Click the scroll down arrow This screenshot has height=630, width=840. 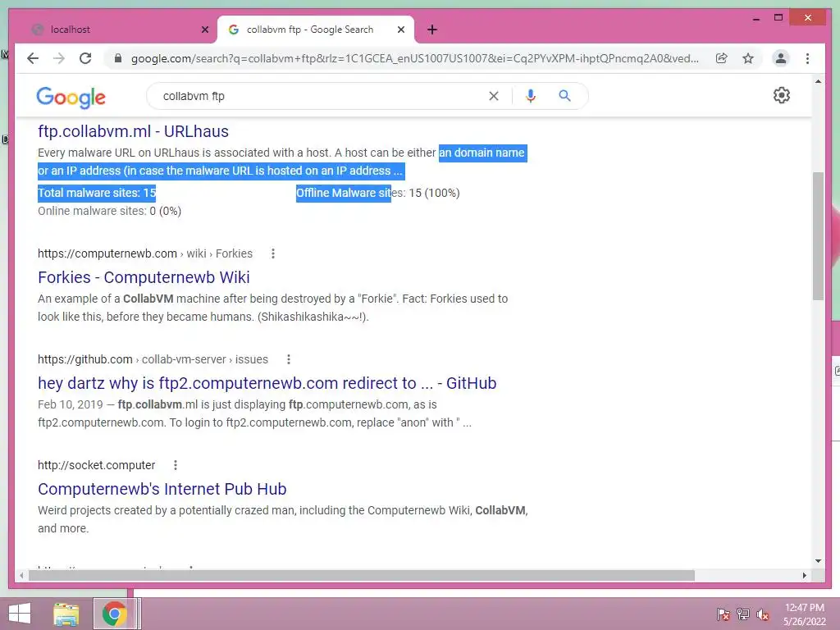(x=818, y=561)
